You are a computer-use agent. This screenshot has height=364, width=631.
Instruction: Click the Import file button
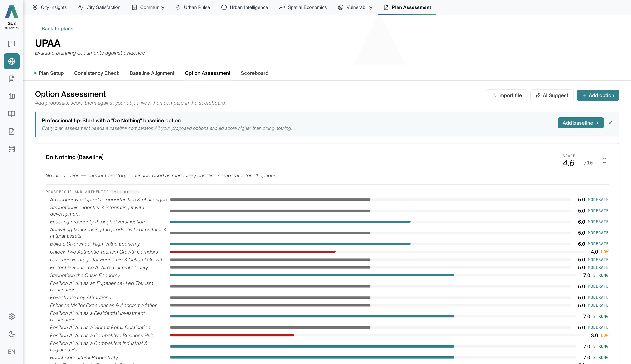[x=506, y=95]
